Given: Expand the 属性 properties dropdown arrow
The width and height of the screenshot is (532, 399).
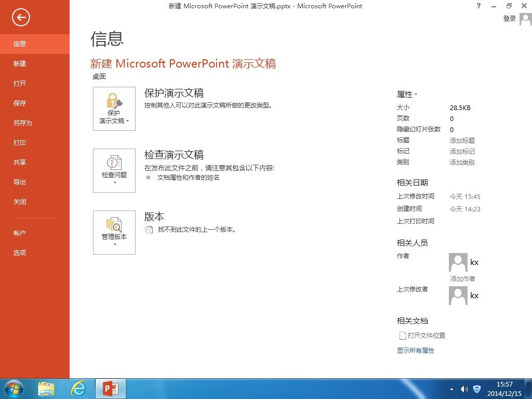Looking at the screenshot, I should [416, 95].
